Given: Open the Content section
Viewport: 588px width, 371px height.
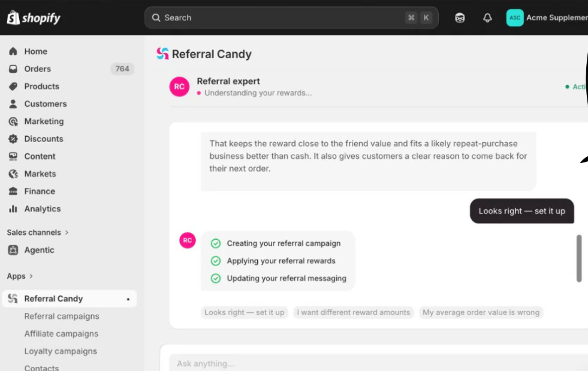Looking at the screenshot, I should click(40, 156).
